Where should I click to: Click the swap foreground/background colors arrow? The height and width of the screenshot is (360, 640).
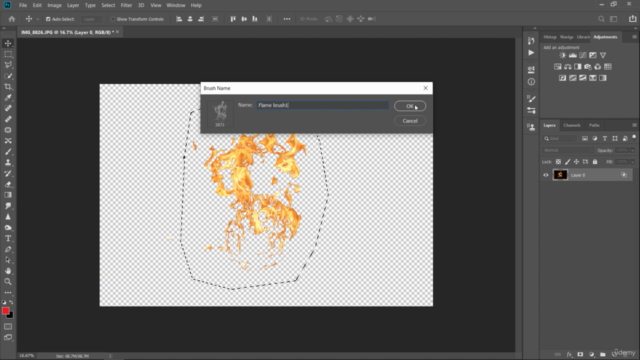(11, 302)
